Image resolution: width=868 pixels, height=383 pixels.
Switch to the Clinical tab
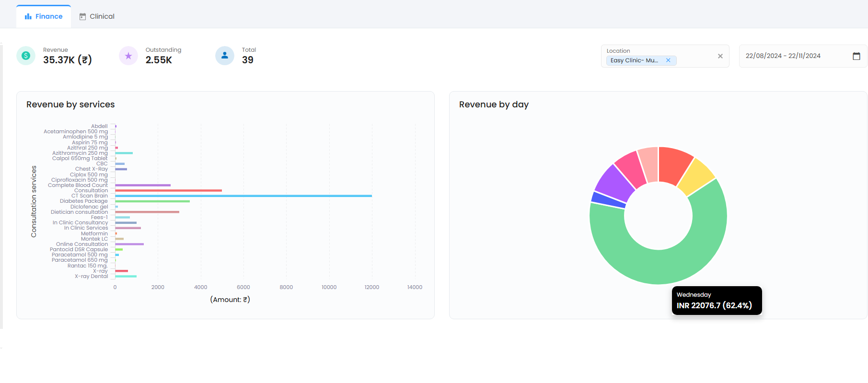pyautogui.click(x=97, y=16)
